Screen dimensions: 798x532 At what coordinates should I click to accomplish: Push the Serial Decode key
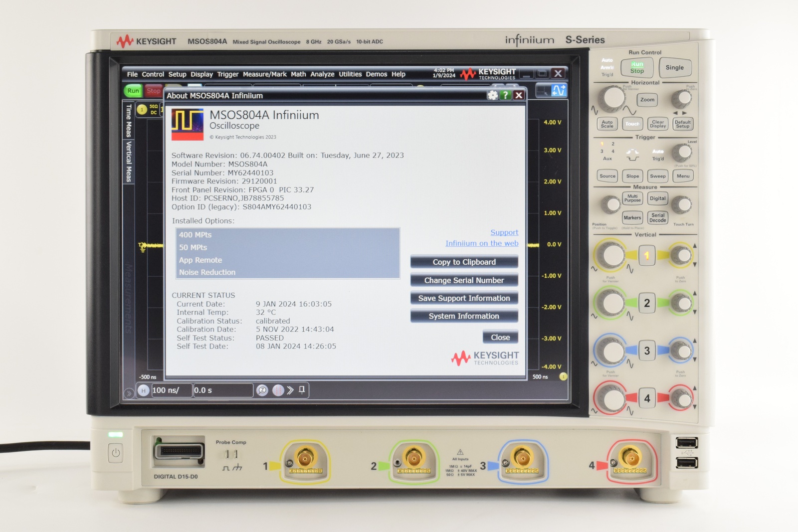click(x=658, y=218)
